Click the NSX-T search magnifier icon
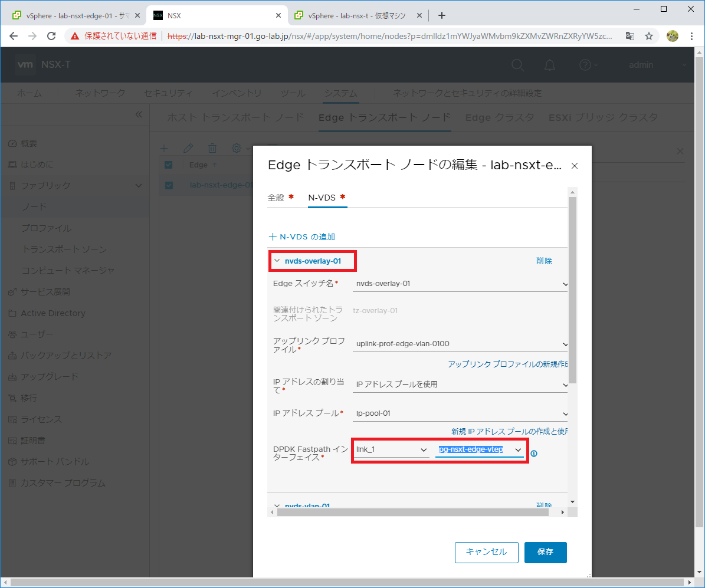This screenshot has height=588, width=705. [517, 65]
